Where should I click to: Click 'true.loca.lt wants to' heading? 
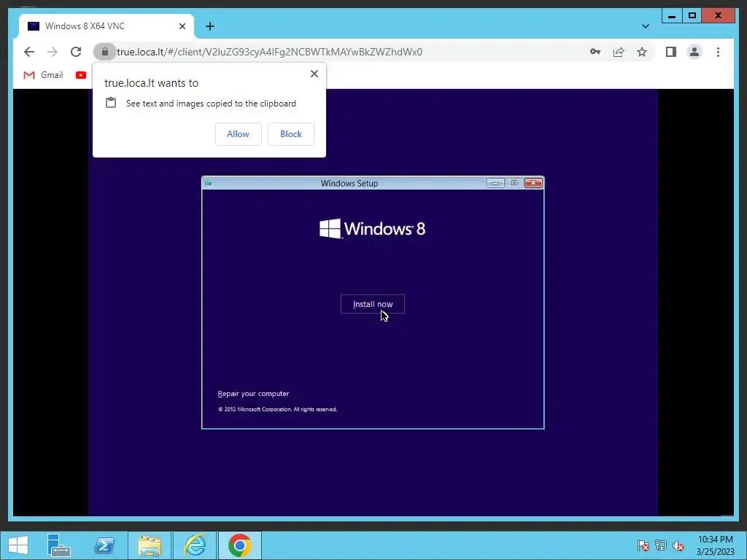click(x=152, y=83)
